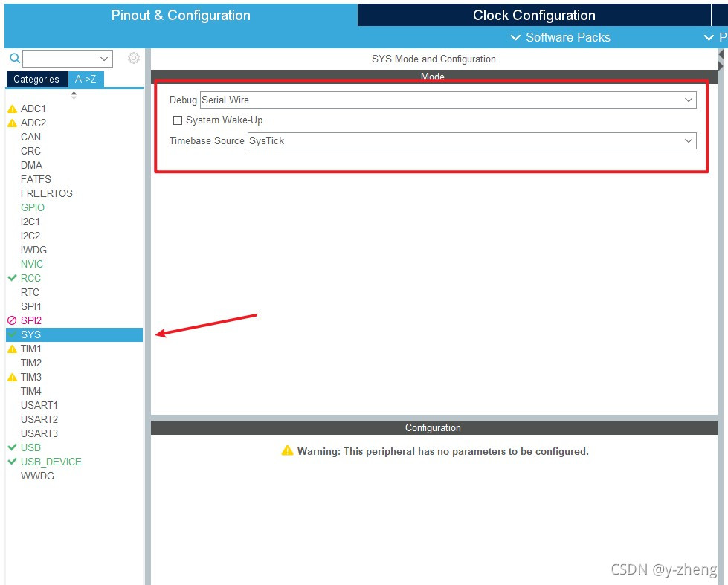Image resolution: width=728 pixels, height=585 pixels.
Task: Select I2C2 peripheral
Action: (x=30, y=236)
